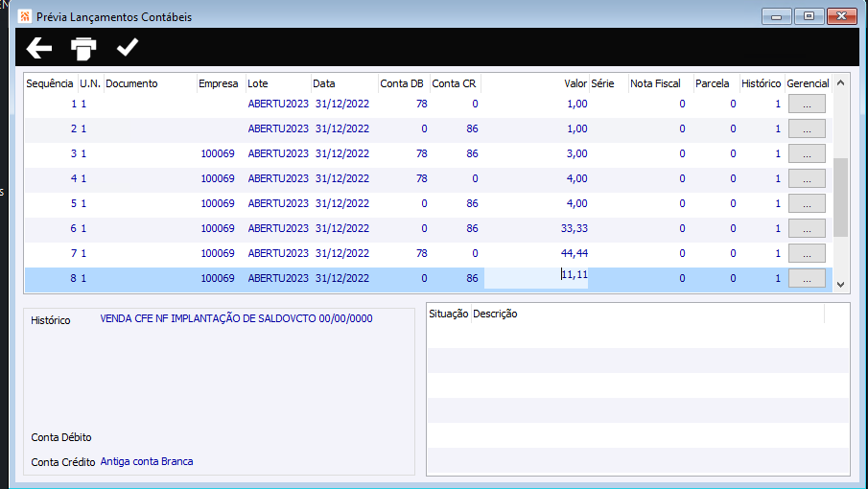This screenshot has height=489, width=868.
Task: Click the back arrow icon
Action: point(38,48)
